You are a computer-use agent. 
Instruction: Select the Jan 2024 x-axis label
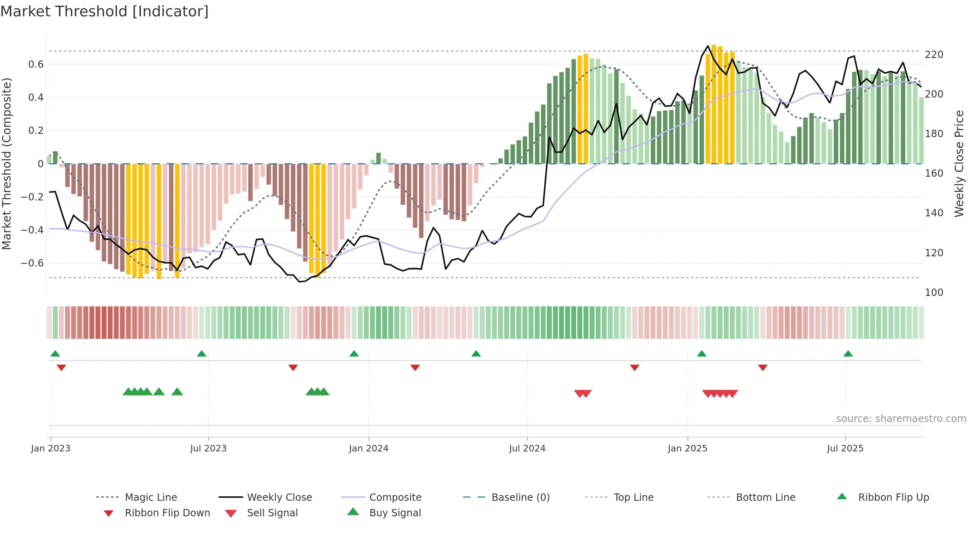369,448
